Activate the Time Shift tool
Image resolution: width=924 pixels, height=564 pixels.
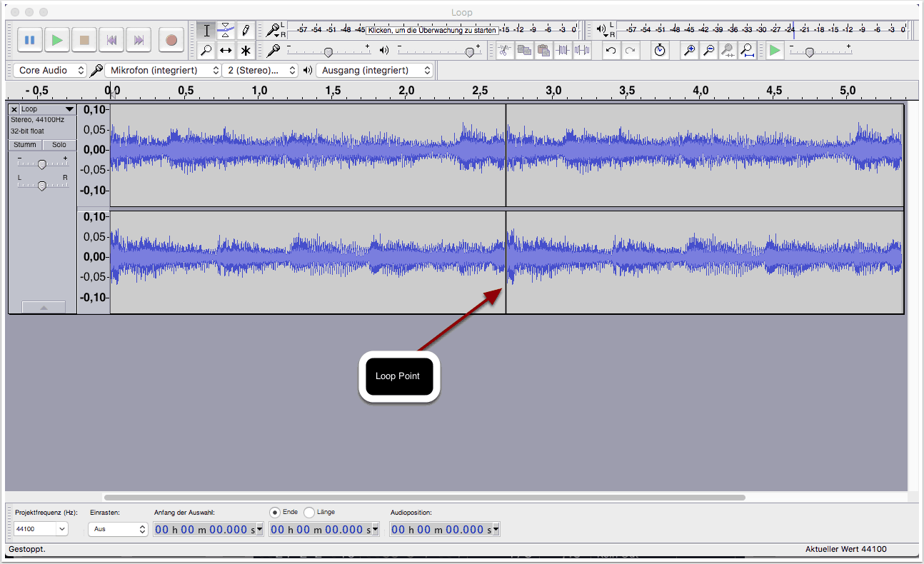tap(226, 51)
